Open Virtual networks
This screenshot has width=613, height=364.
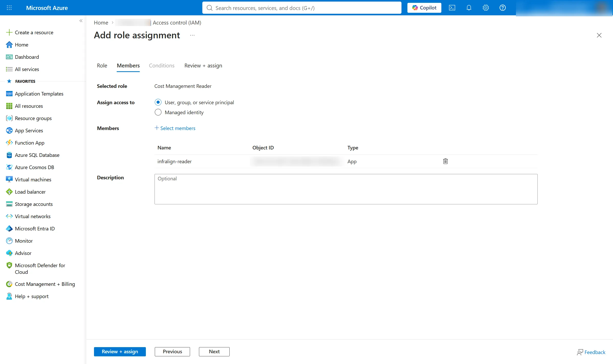(33, 216)
